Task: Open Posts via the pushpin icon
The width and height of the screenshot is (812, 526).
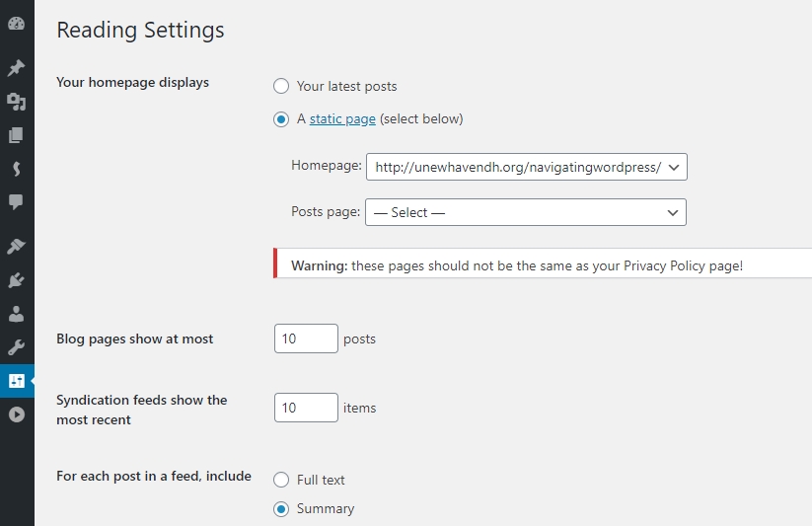Action: [x=16, y=68]
